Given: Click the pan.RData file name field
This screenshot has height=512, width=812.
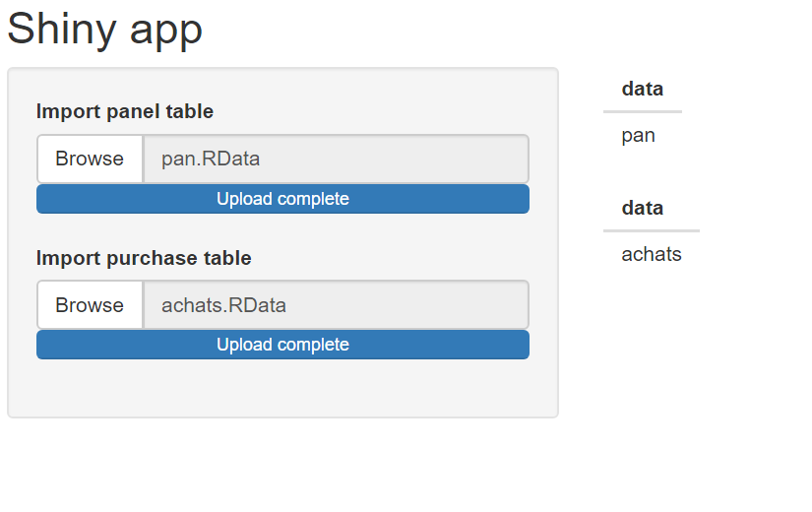Looking at the screenshot, I should [336, 159].
